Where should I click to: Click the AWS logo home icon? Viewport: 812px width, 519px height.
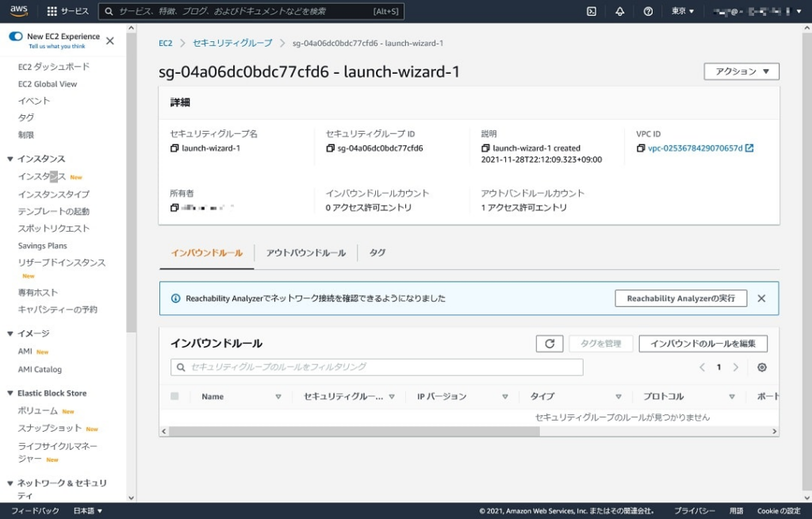click(19, 11)
